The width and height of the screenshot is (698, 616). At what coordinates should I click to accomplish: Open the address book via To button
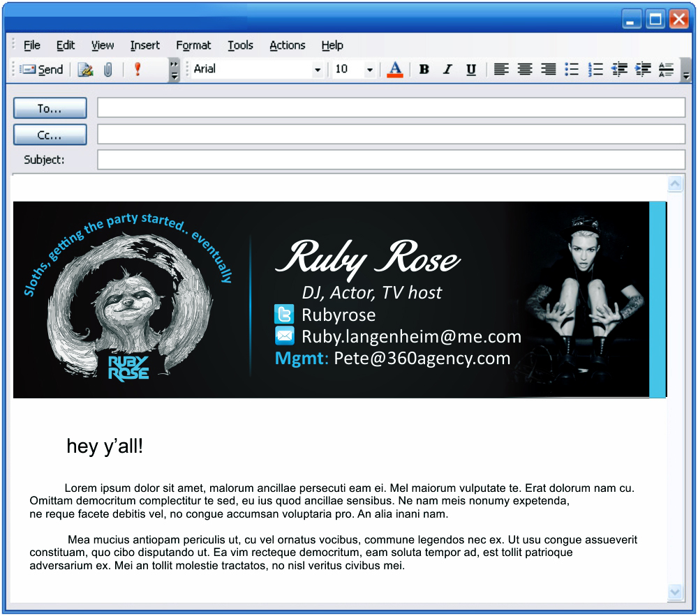pyautogui.click(x=50, y=107)
